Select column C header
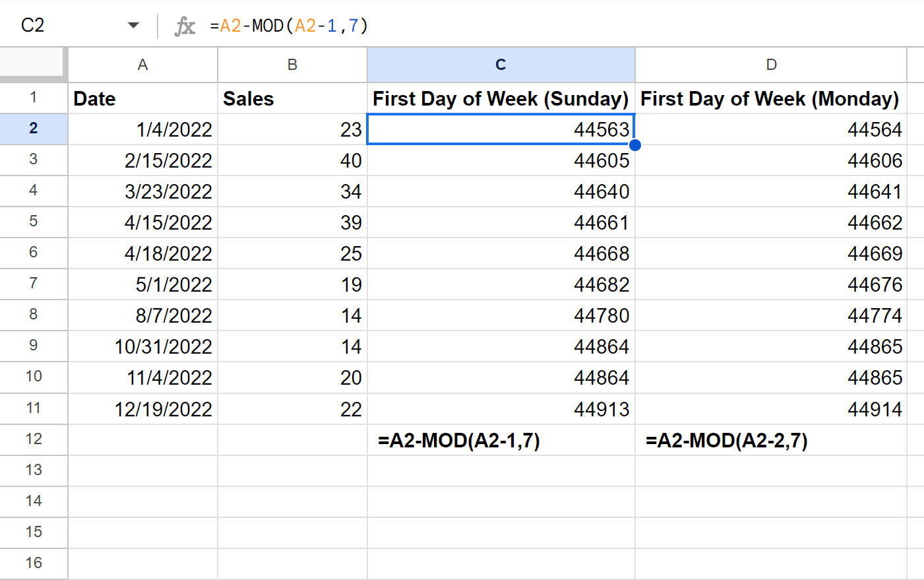The height and width of the screenshot is (580, 924). [x=501, y=65]
